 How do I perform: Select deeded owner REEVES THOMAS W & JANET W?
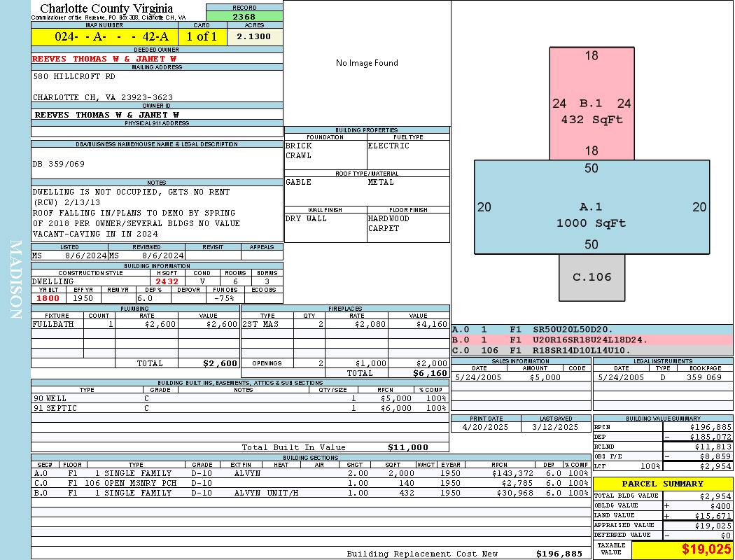[x=104, y=59]
